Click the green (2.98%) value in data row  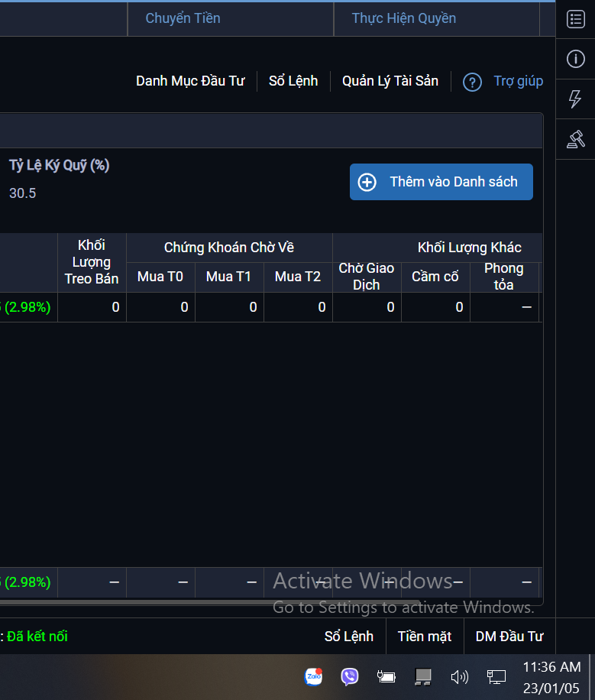[x=27, y=307]
